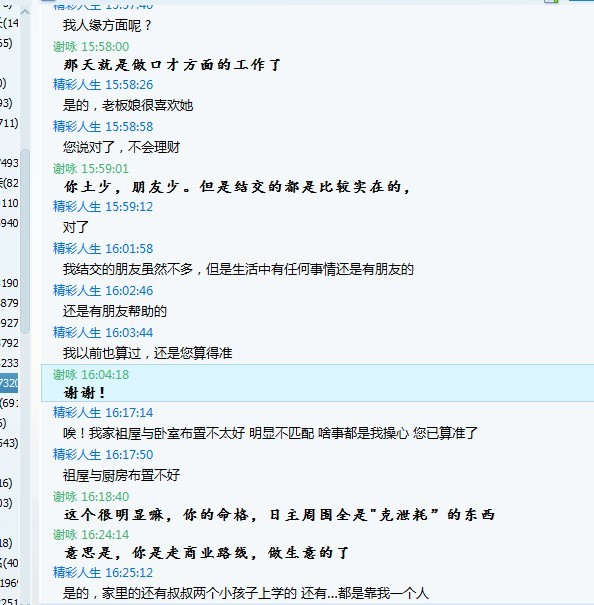Click sender header 谢咏 15:59:01
The width and height of the screenshot is (594, 605).
[91, 169]
